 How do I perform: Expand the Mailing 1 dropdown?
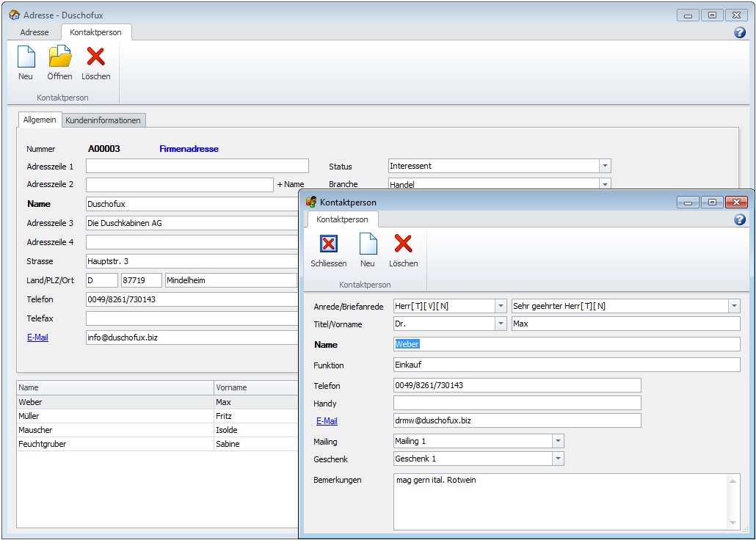pos(558,441)
